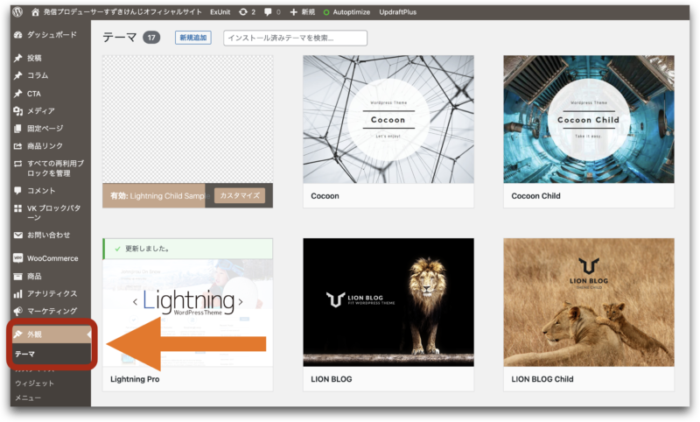700x422 pixels.
Task: Click the 更新しました notice
Action: pyautogui.click(x=188, y=249)
